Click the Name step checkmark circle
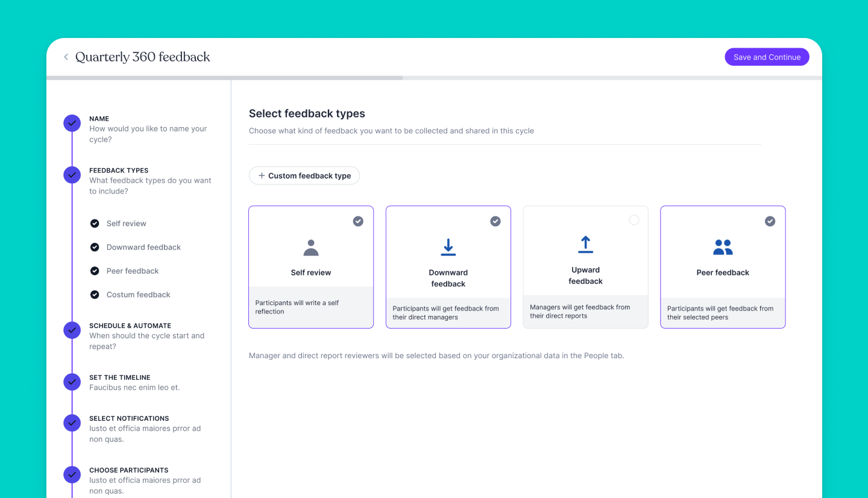Viewport: 868px width, 498px height. point(72,124)
